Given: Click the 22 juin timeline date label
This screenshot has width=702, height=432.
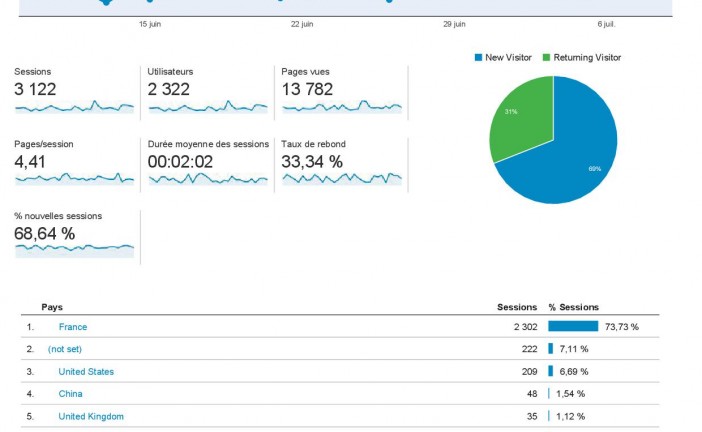Looking at the screenshot, I should (301, 23).
